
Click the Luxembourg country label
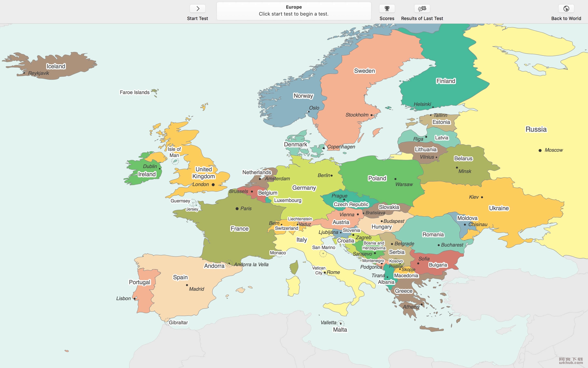tap(288, 201)
